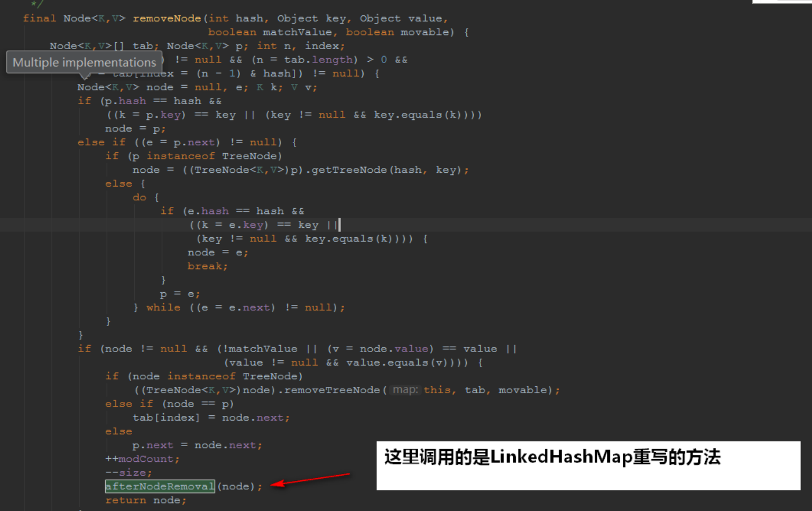Screen dimensions: 812x511
Task: Select the 'final' keyword in method signature
Action: click(x=39, y=18)
